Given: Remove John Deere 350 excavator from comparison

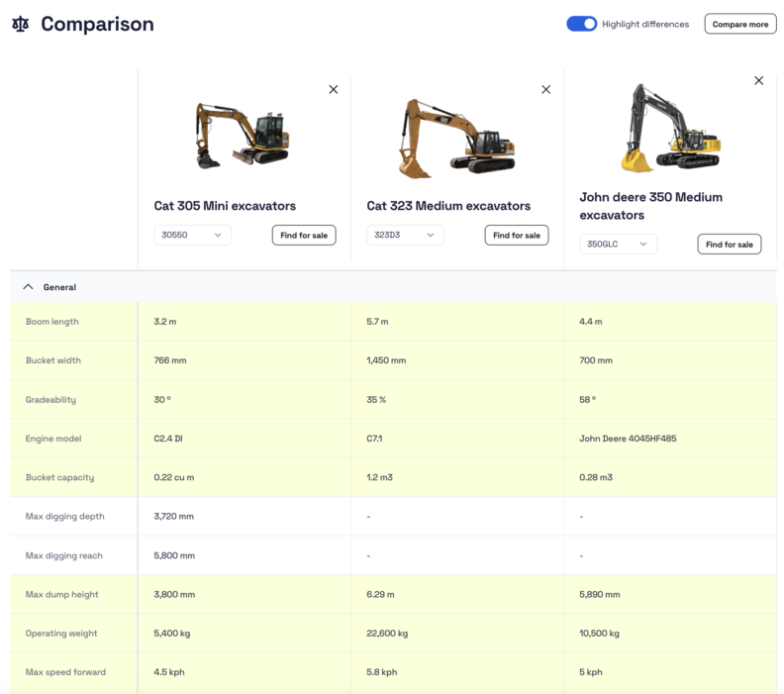Looking at the screenshot, I should point(758,80).
